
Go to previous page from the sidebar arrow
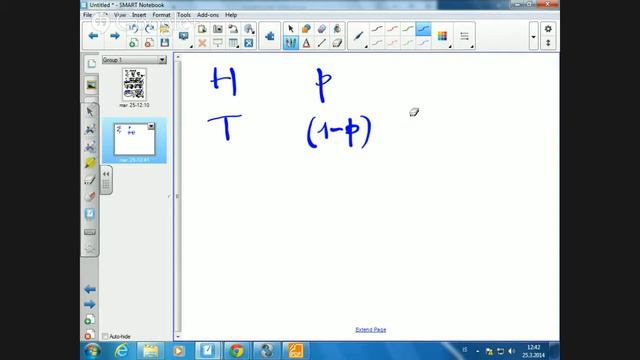[90, 289]
